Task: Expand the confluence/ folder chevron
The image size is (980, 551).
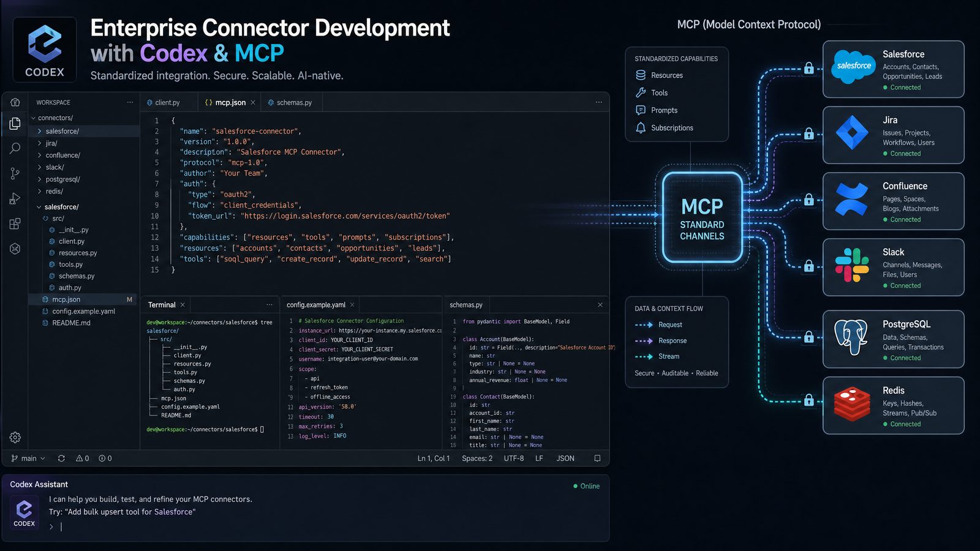Action: click(40, 156)
